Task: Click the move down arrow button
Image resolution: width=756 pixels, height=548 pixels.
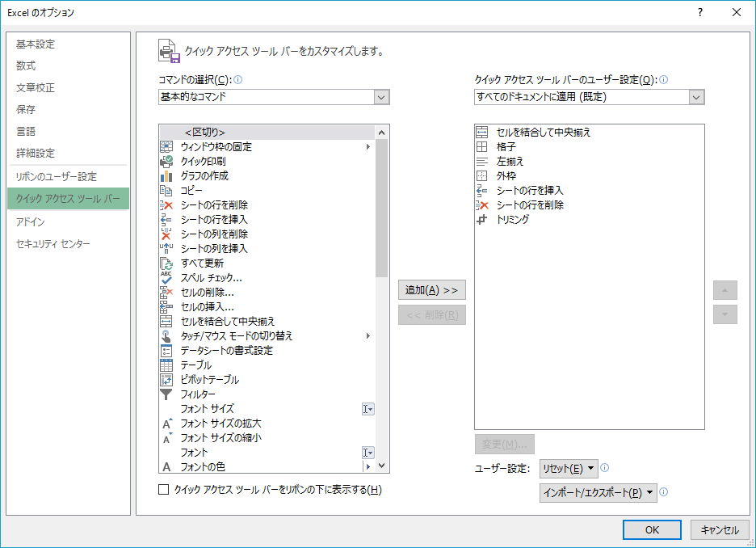Action: 725,314
